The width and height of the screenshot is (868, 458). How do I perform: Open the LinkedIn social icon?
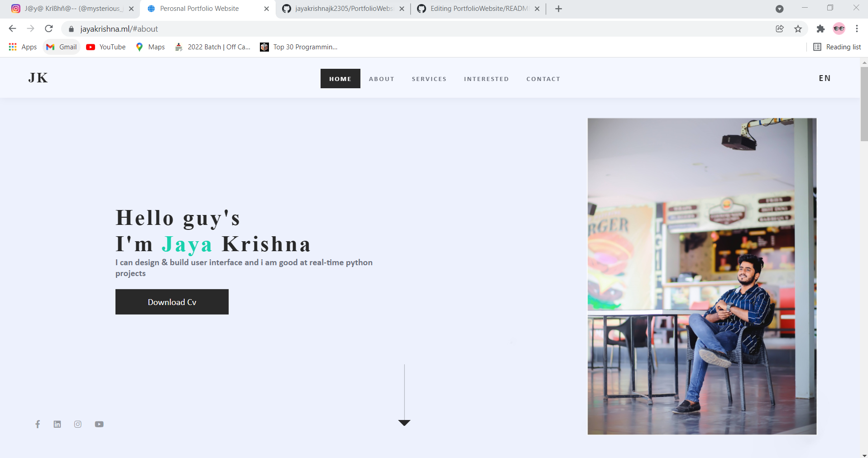click(57, 424)
